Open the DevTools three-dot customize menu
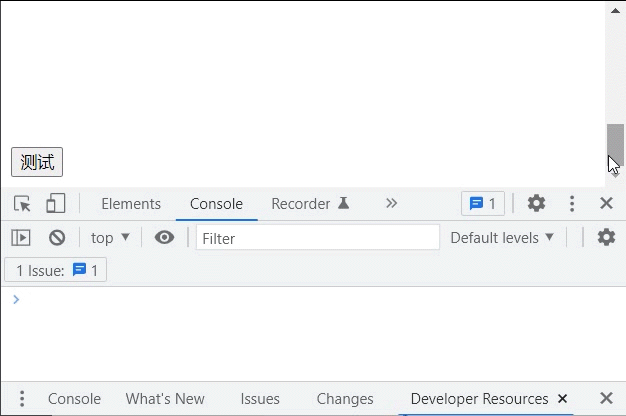The width and height of the screenshot is (626, 416). [x=572, y=204]
